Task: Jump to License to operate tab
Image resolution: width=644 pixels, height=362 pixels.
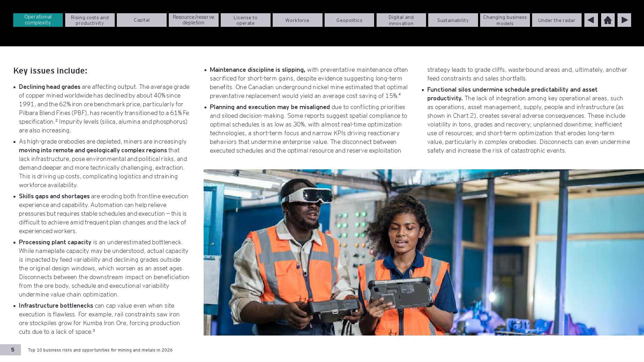Action: coord(245,20)
